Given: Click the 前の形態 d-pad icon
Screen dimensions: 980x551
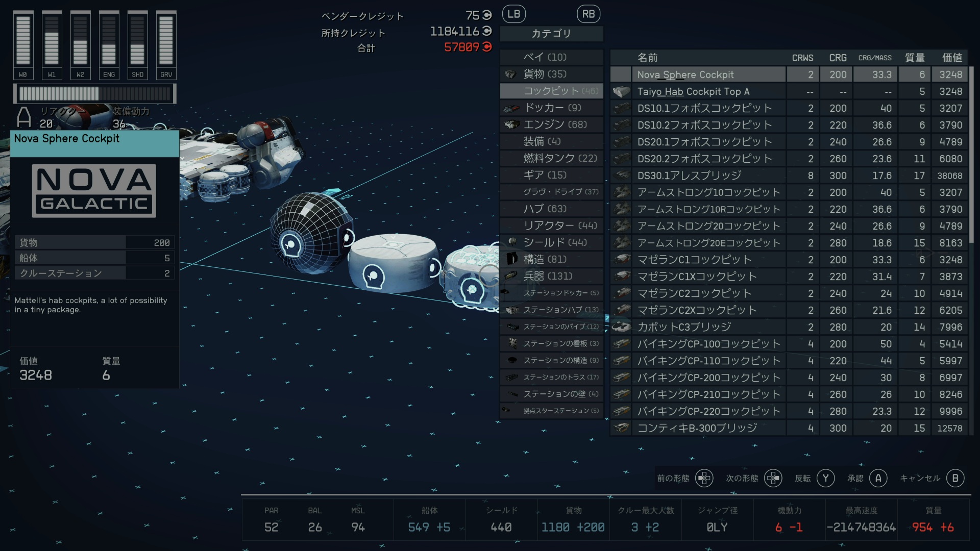Looking at the screenshot, I should click(x=704, y=478).
